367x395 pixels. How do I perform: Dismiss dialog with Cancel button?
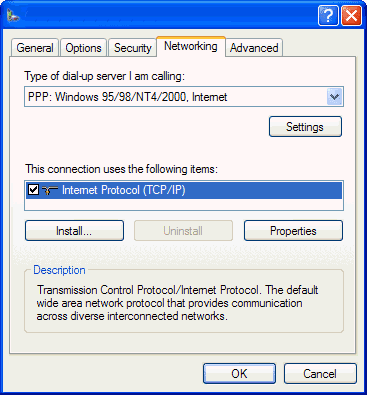coord(320,374)
